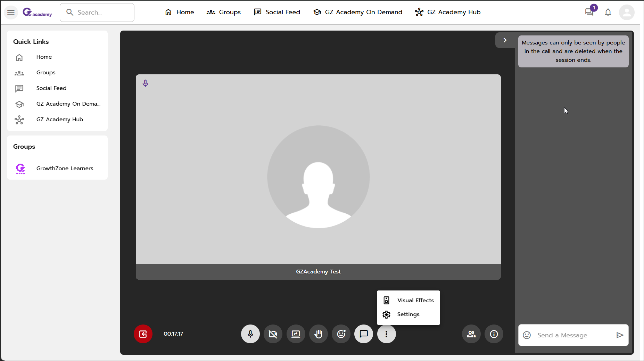Click the Quick Links hub network icon
Viewport: 644px width, 361px height.
19,120
